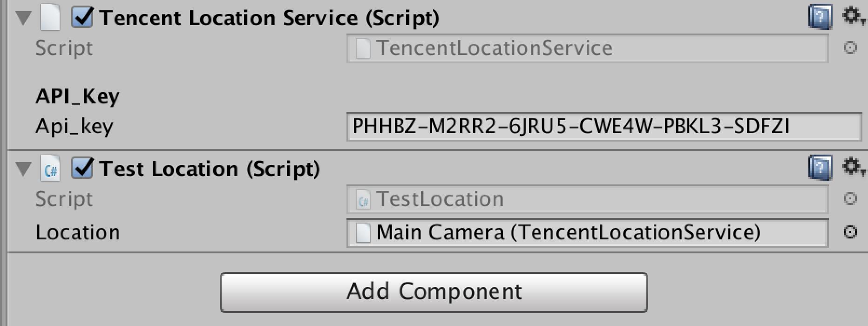This screenshot has width=868, height=326.
Task: Select the Main Camera (TencentLocationService) reference field
Action: pyautogui.click(x=587, y=232)
